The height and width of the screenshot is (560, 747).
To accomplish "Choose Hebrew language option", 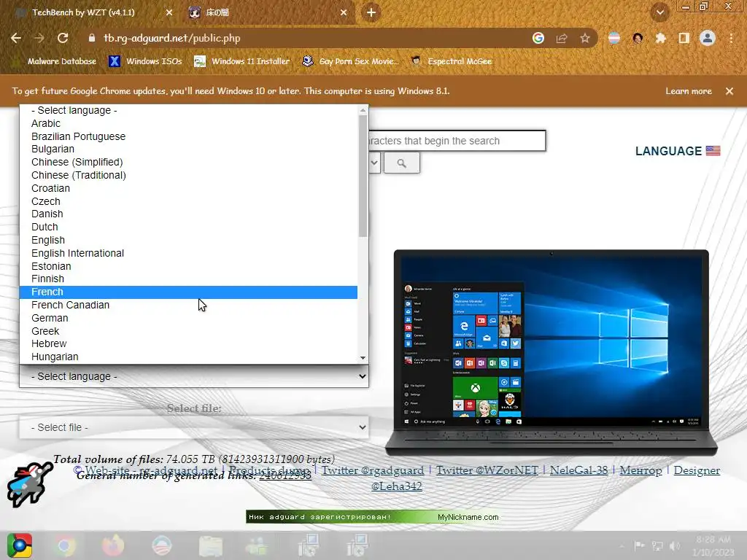I will click(188, 343).
